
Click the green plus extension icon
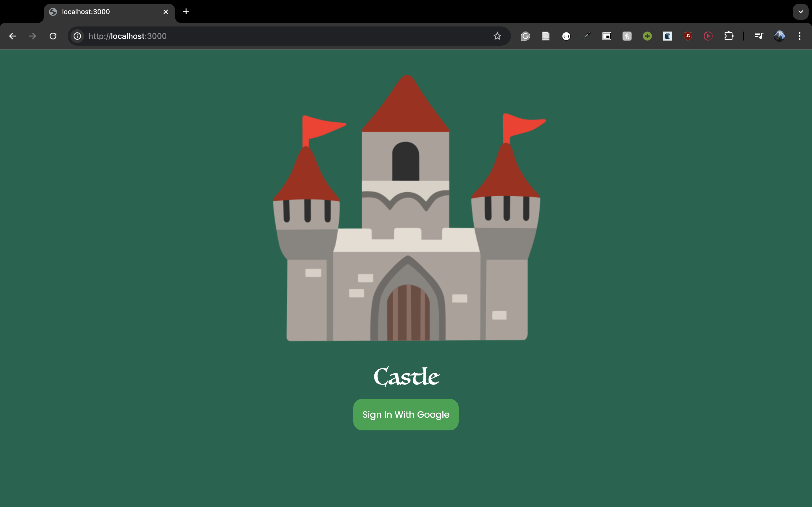tap(647, 36)
